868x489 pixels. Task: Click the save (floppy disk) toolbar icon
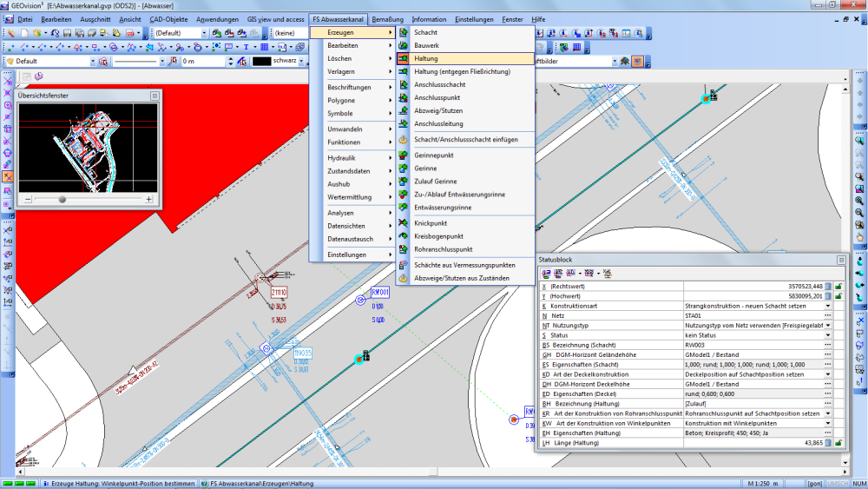pyautogui.click(x=67, y=33)
